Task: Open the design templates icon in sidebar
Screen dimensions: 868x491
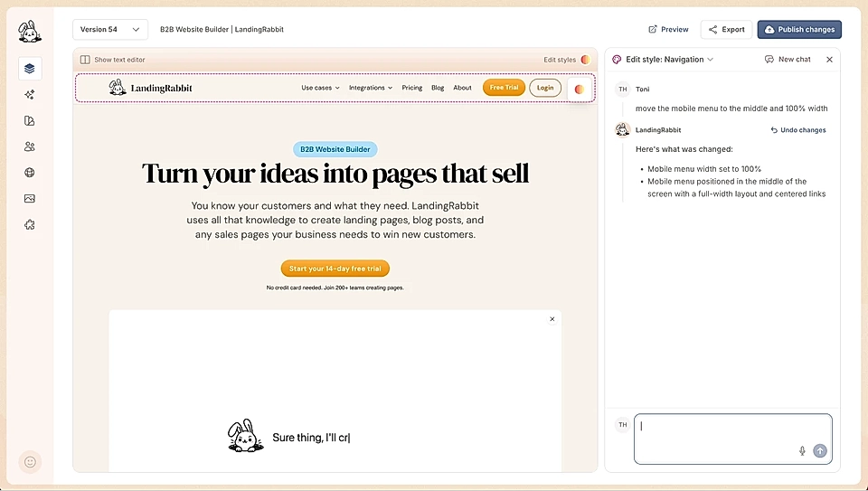Action: point(30,120)
